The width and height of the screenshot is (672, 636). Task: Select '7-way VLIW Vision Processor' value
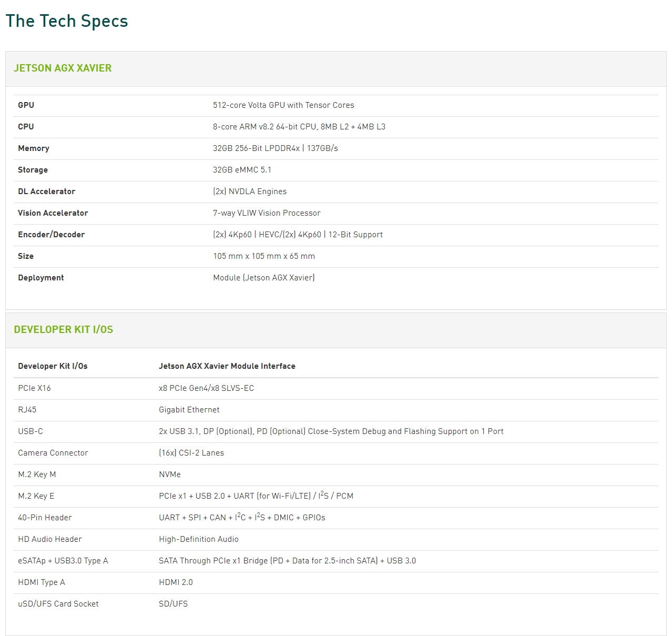[267, 213]
